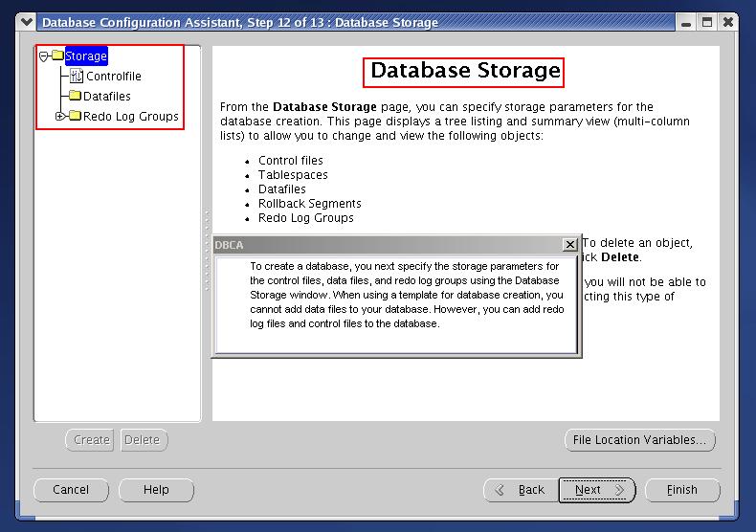The width and height of the screenshot is (756, 532).
Task: Click Finish to complete the wizard
Action: (x=681, y=490)
